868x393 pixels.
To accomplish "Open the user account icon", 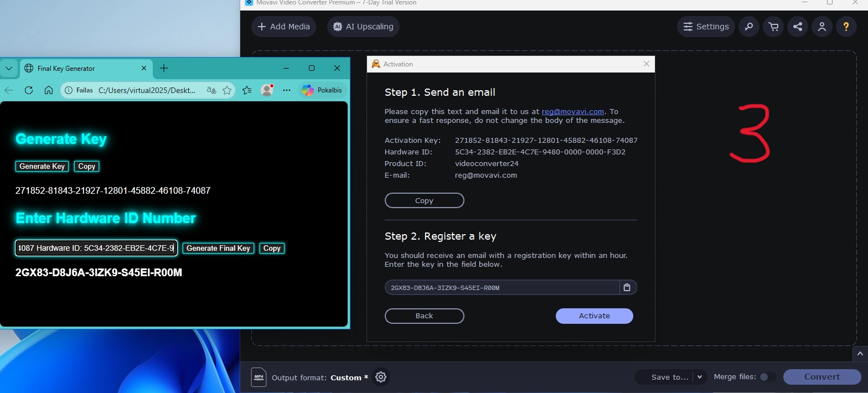I will click(822, 27).
